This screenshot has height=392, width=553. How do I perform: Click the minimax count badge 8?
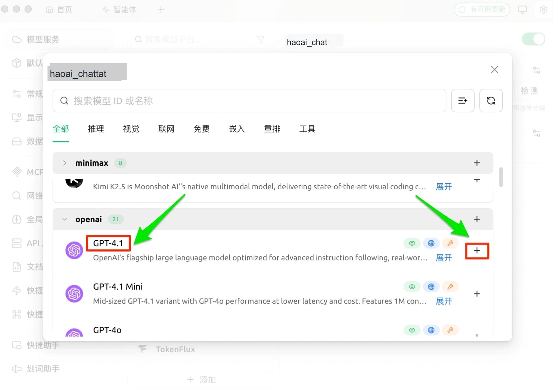pyautogui.click(x=120, y=163)
